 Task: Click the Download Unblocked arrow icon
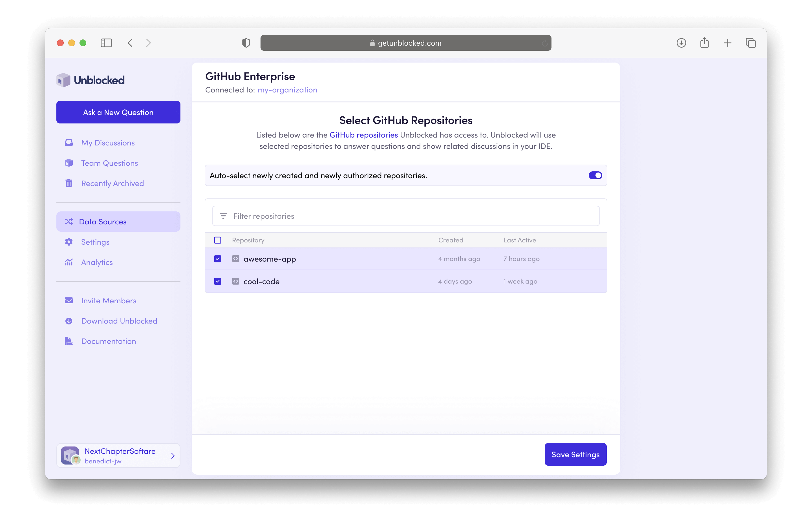click(x=69, y=320)
